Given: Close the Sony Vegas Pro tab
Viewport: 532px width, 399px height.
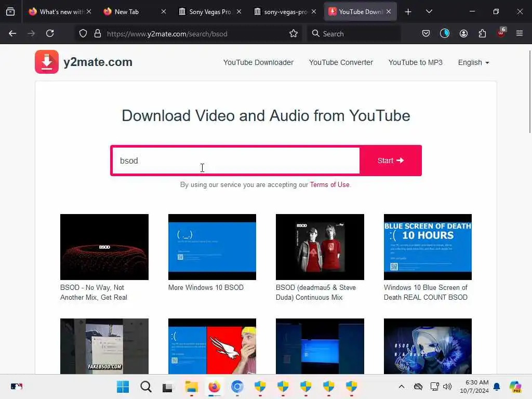Looking at the screenshot, I should coord(239,12).
